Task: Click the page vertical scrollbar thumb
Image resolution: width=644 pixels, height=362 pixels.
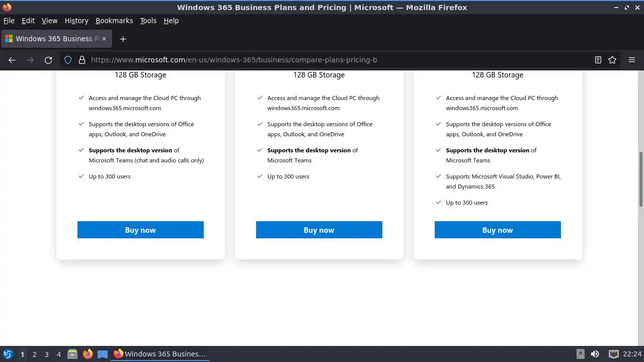Action: pos(641,178)
